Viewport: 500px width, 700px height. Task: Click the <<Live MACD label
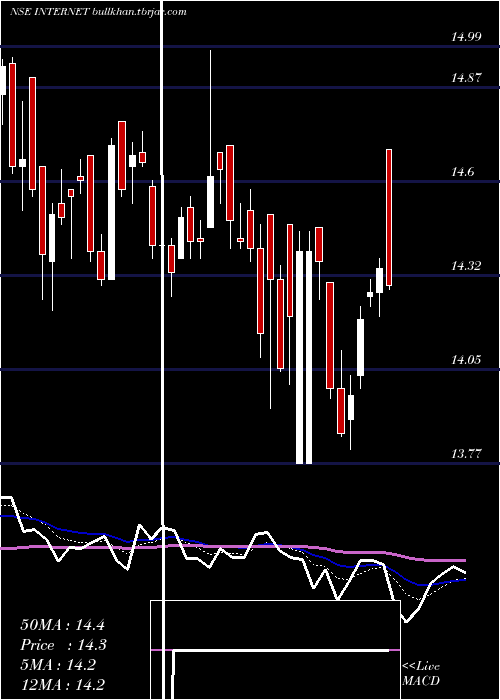421,673
